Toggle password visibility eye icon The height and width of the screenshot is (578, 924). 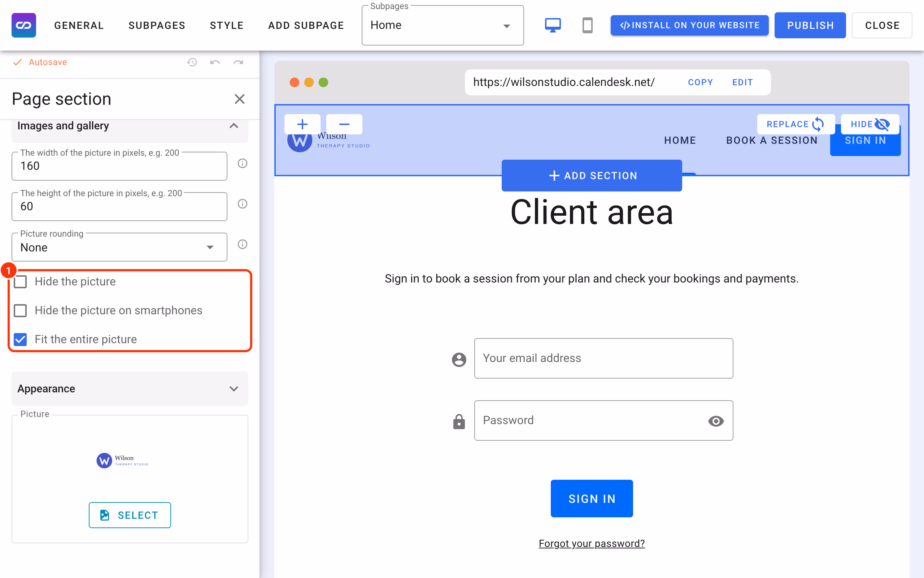click(716, 421)
